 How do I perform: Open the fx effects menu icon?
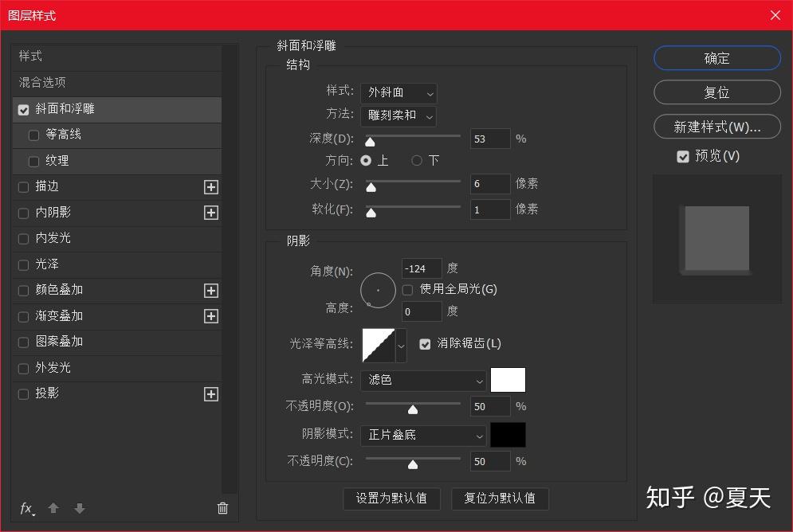pyautogui.click(x=27, y=508)
